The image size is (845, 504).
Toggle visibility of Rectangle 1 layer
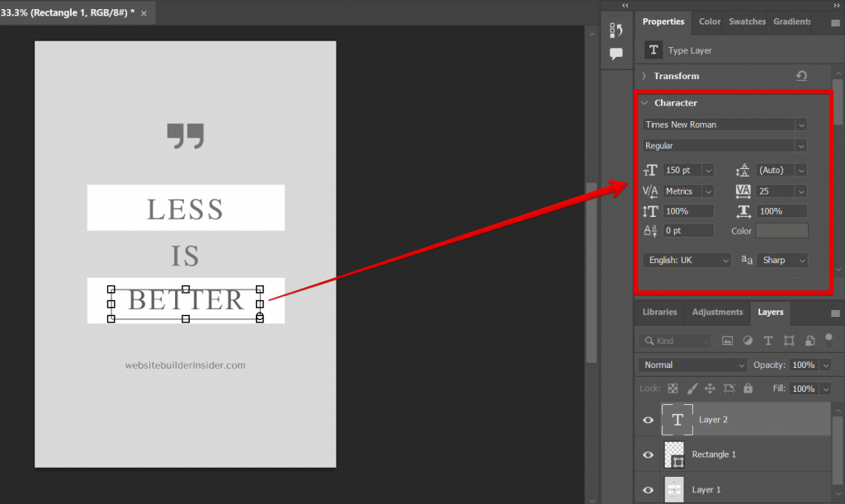point(648,455)
